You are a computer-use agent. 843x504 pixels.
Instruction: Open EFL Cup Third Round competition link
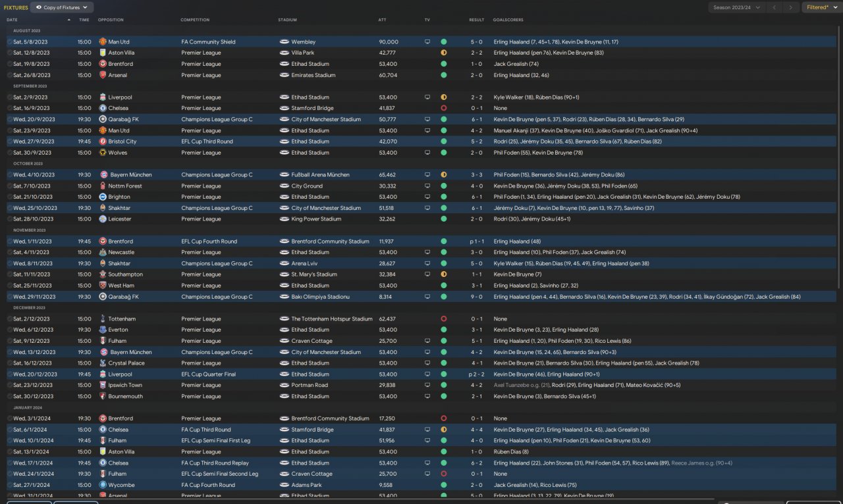[207, 141]
